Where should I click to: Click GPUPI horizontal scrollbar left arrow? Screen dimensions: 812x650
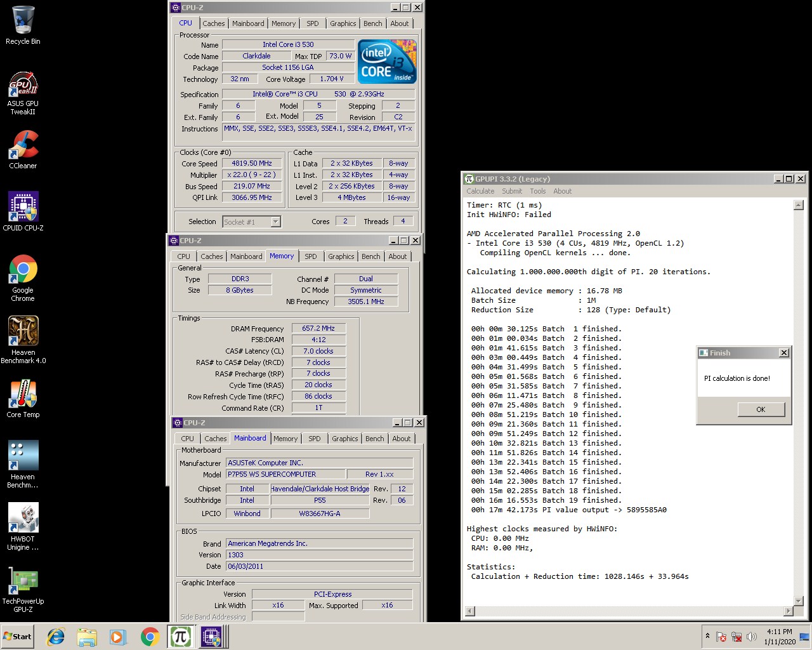coord(470,611)
